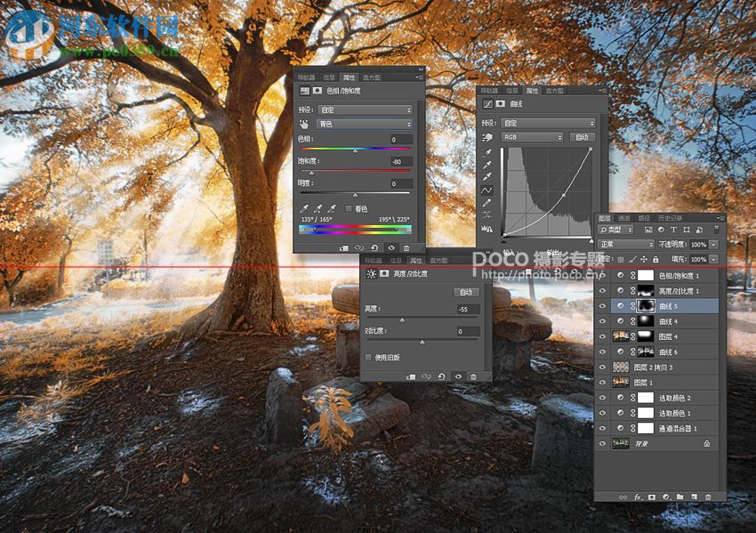Click the 自动 auto button in Curves panel

[x=582, y=137]
